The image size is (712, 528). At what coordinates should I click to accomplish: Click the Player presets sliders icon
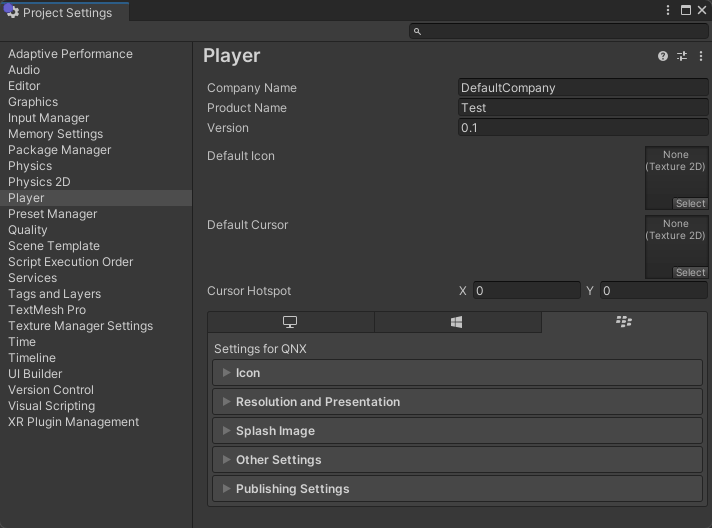682,56
